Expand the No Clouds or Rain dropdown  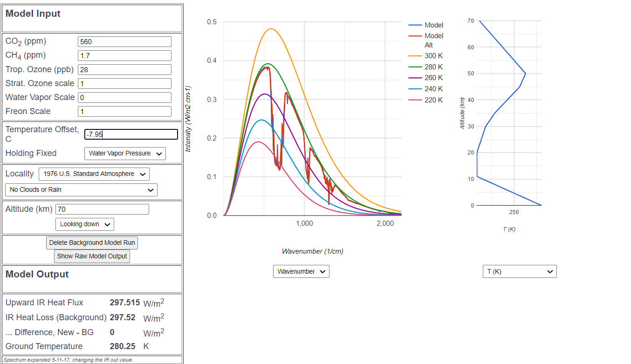(x=81, y=190)
